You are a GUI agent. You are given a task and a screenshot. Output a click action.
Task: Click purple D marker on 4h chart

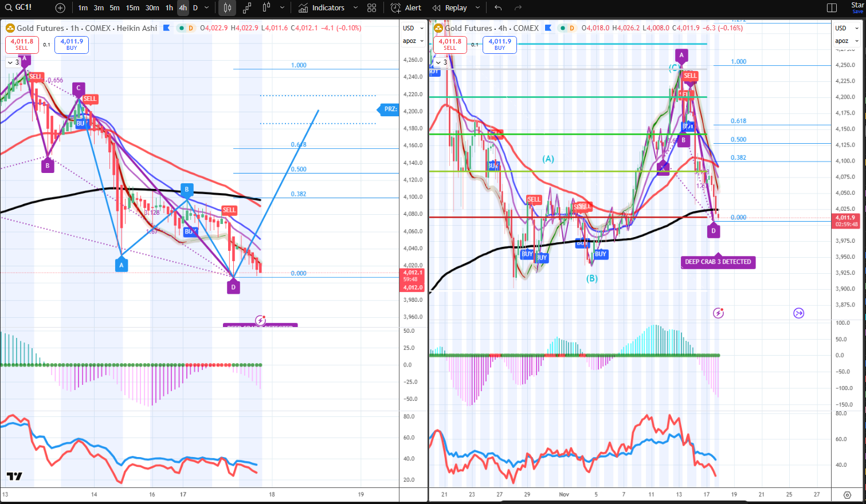click(713, 231)
